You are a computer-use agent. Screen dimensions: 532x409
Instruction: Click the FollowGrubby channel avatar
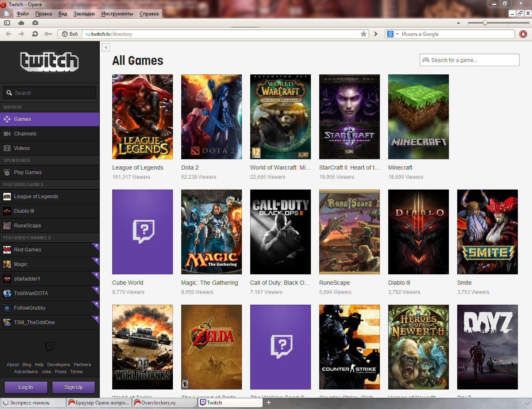(7, 308)
